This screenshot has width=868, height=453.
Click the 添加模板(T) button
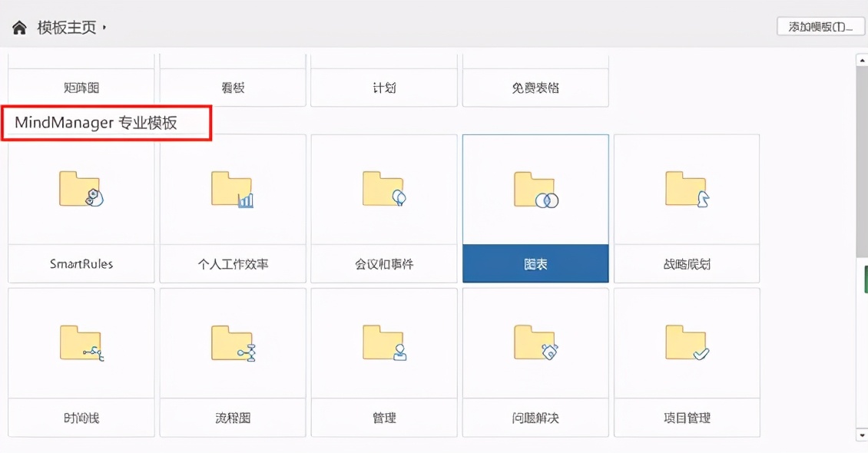pos(821,25)
